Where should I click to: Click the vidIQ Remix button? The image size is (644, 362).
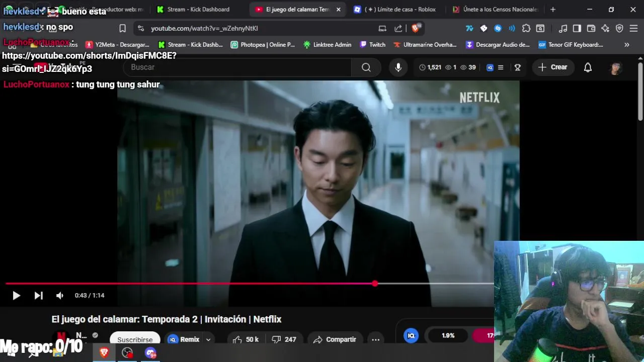point(184,339)
